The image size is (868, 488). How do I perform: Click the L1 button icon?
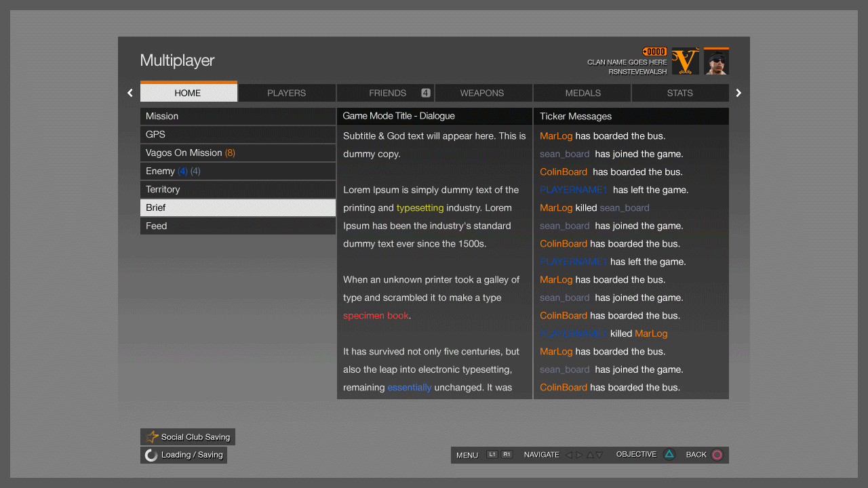(492, 455)
